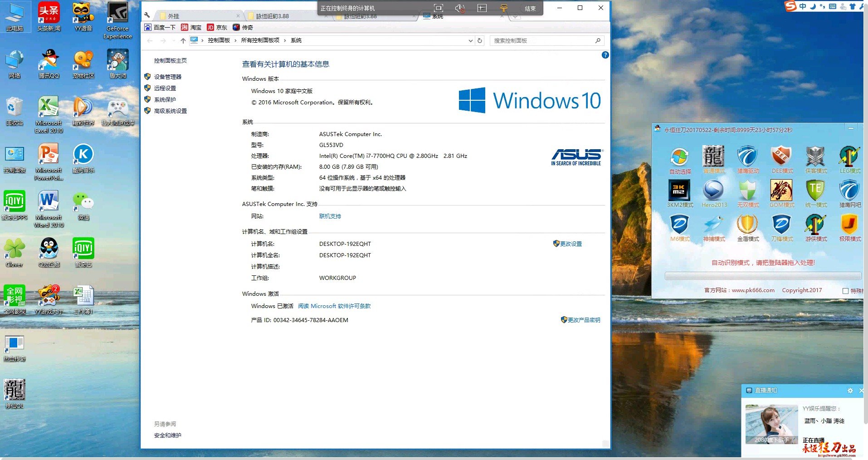This screenshot has width=868, height=460.
Task: Open the Microsoft Excel 2010 desktop icon
Action: (x=49, y=115)
